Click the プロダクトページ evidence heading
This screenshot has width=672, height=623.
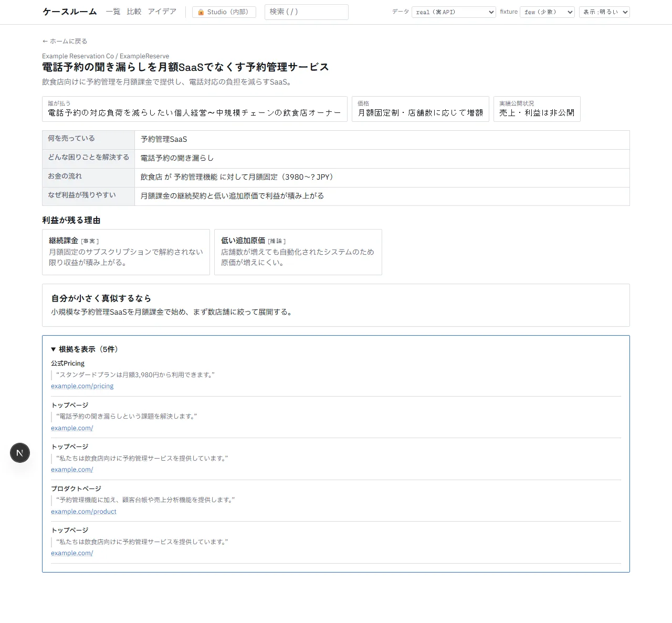point(76,489)
